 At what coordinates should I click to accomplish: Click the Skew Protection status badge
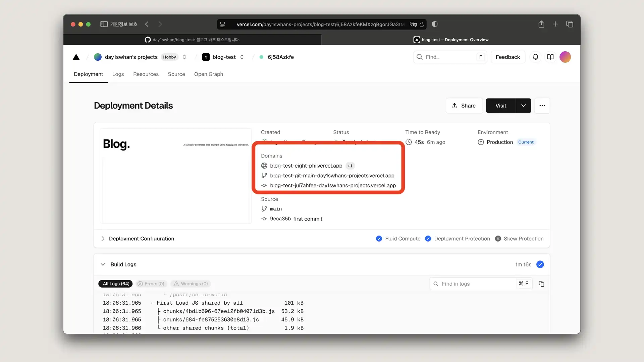coord(519,239)
